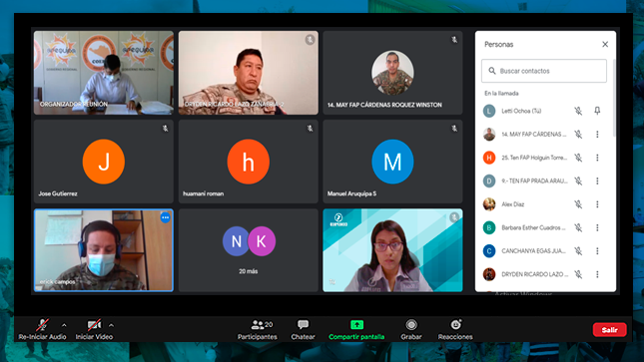The height and width of the screenshot is (362, 644).
Task: Click the Personas panel scrollbar
Action: [614, 99]
